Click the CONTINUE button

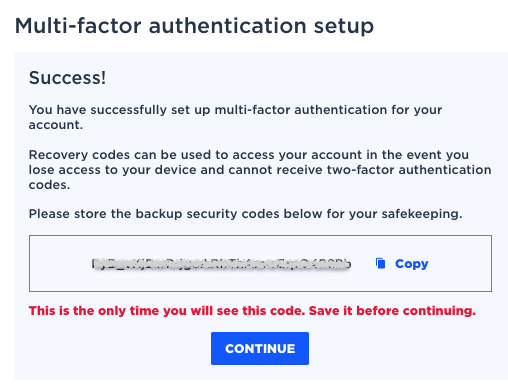[x=260, y=348]
